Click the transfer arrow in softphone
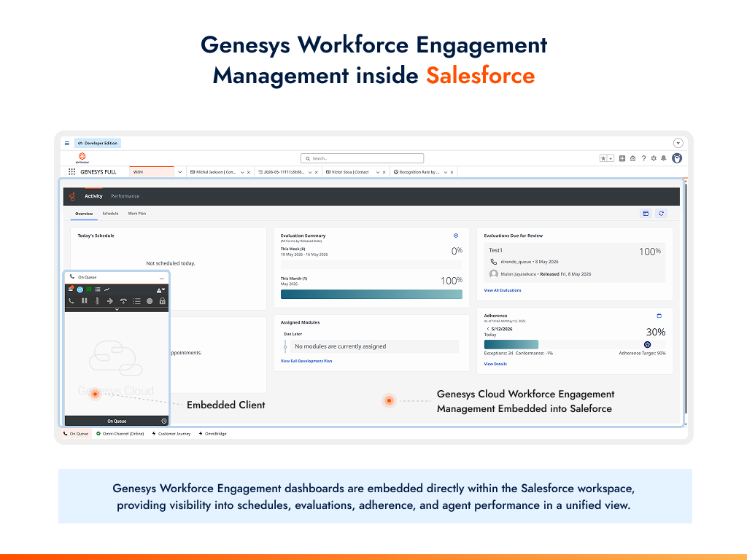This screenshot has height=560, width=747. (110, 301)
